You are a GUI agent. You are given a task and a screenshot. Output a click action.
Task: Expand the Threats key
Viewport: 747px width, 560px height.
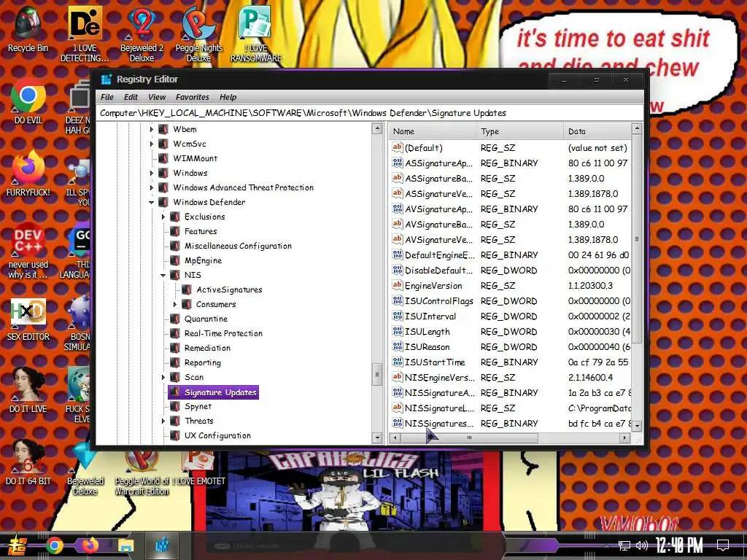(163, 421)
